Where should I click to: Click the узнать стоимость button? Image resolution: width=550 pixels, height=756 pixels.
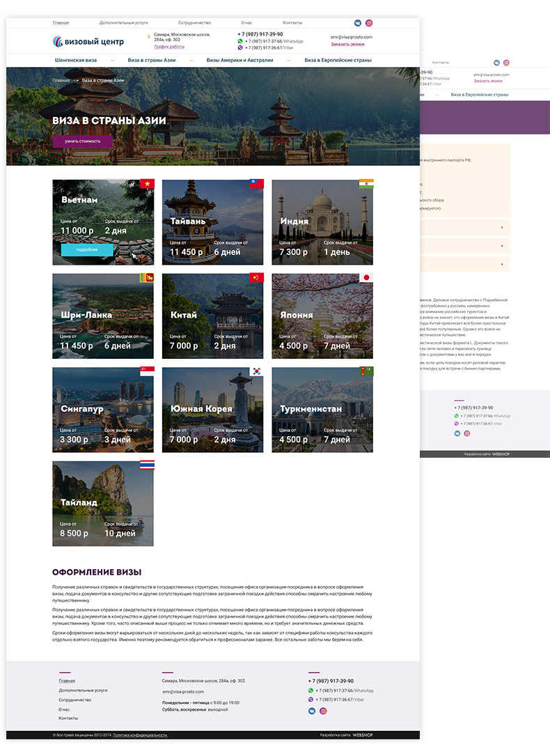click(x=82, y=141)
